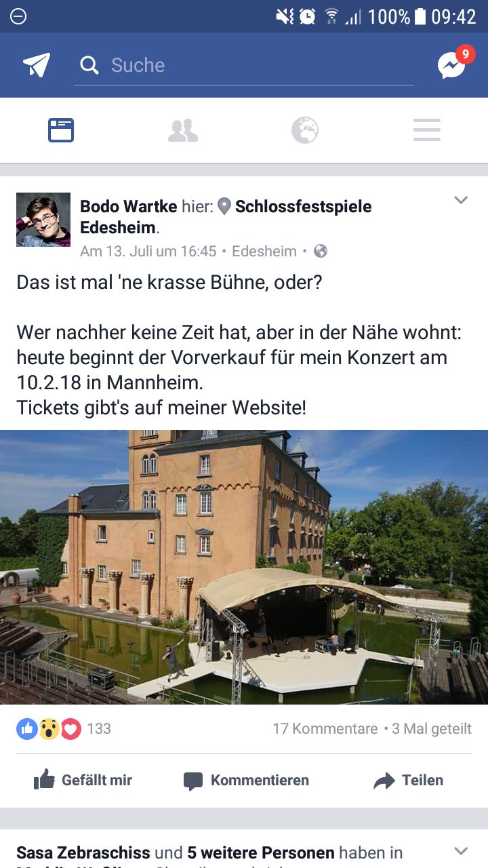Tap the public globe privacy icon

pyautogui.click(x=321, y=252)
